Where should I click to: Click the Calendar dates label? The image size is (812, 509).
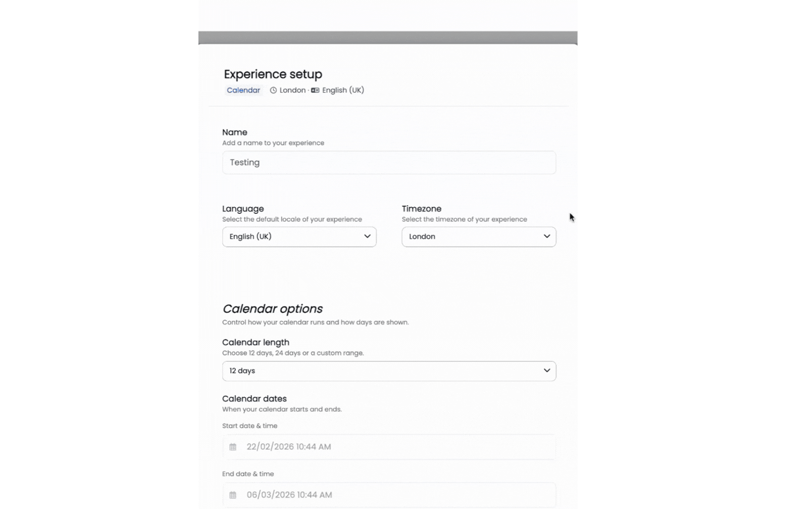(254, 399)
